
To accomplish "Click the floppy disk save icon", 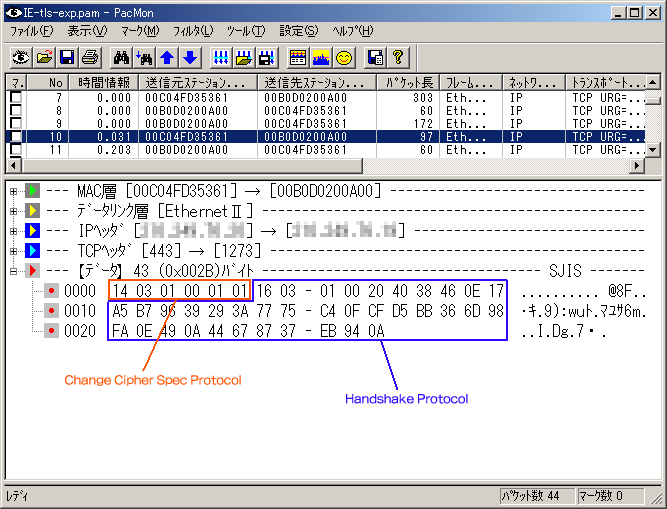I will pyautogui.click(x=67, y=57).
